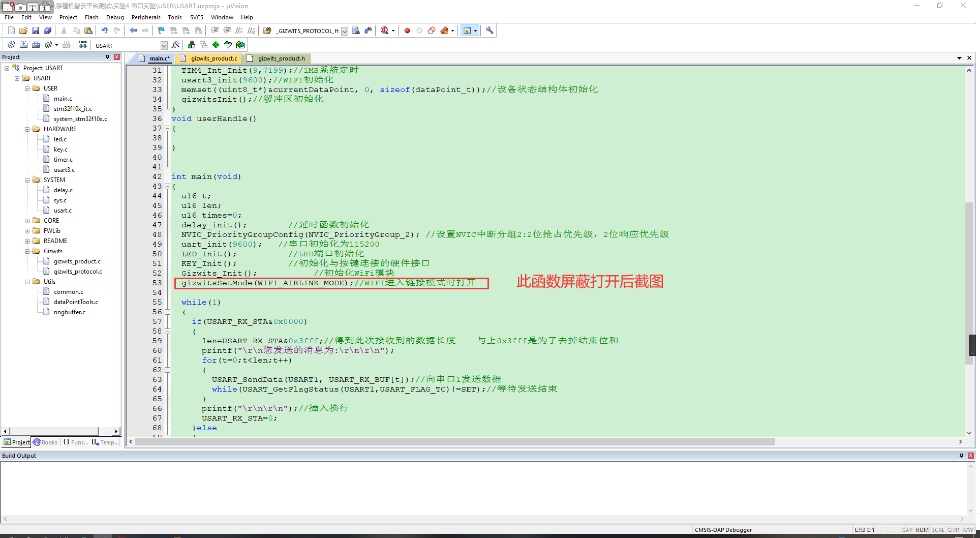Open the debug icon dropdown arrow

(x=393, y=31)
